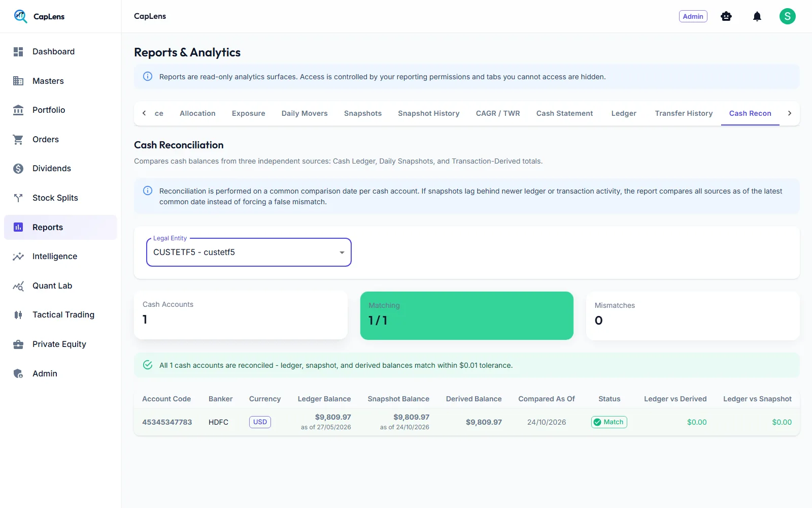The width and height of the screenshot is (812, 508).
Task: Click the Portfolio bank icon
Action: coord(18,110)
